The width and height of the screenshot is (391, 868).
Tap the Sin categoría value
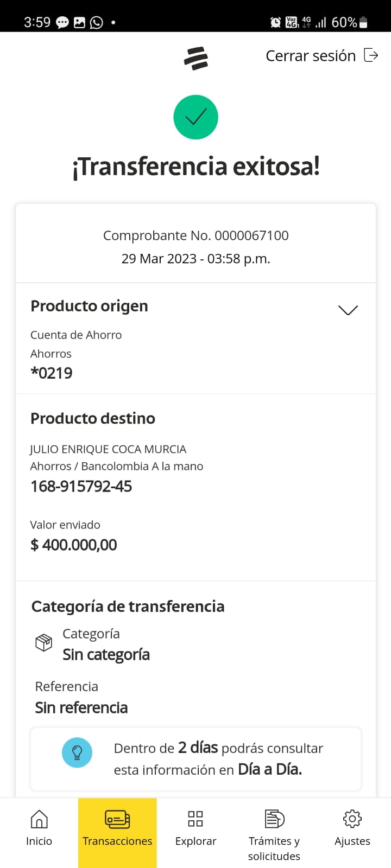click(x=106, y=655)
